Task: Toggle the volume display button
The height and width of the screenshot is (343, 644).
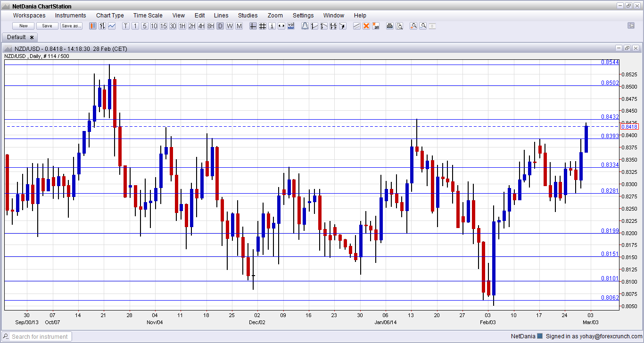Action: pos(291,26)
